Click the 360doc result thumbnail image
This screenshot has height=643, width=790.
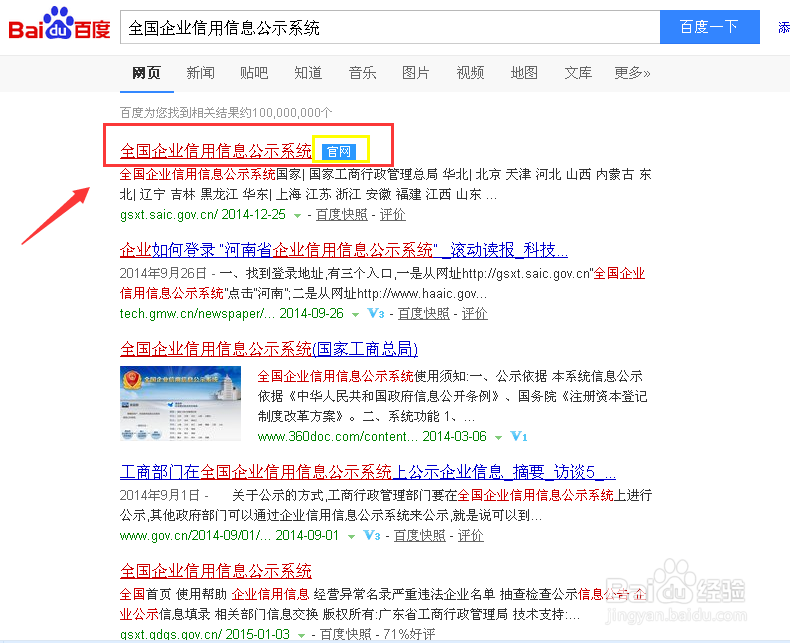point(180,404)
